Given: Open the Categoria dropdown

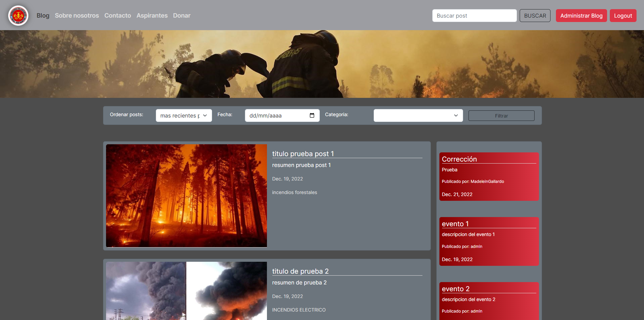Looking at the screenshot, I should (418, 115).
